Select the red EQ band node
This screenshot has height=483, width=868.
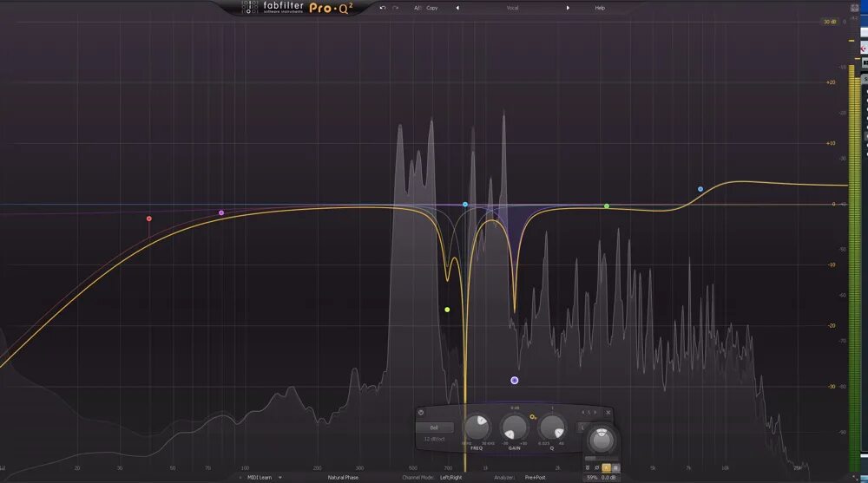click(x=149, y=219)
